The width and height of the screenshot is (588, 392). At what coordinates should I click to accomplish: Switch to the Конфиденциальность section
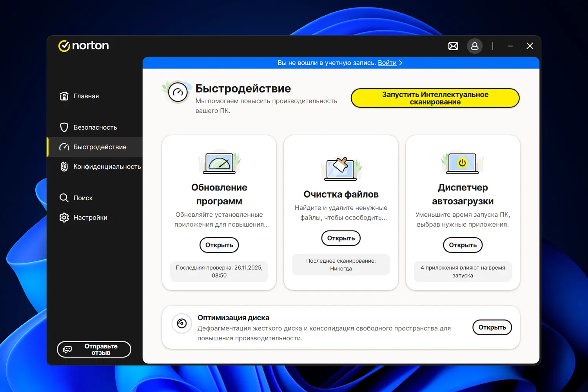(x=94, y=167)
